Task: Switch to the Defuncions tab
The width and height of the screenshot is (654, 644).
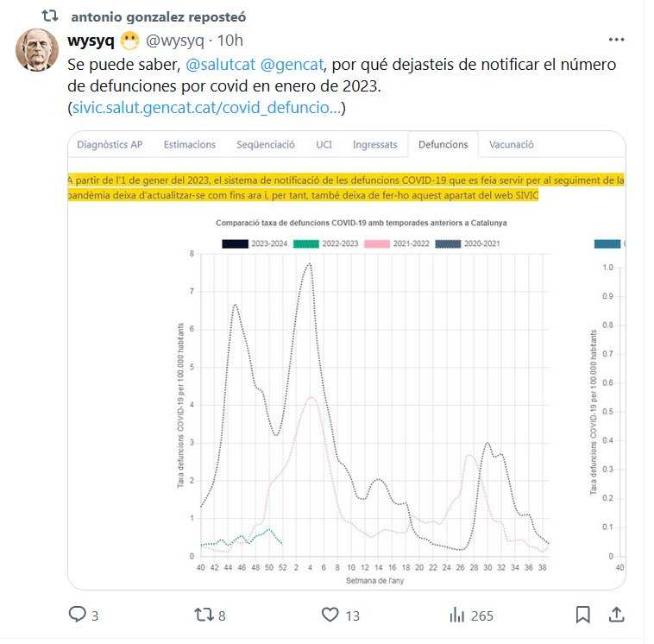Action: [443, 145]
